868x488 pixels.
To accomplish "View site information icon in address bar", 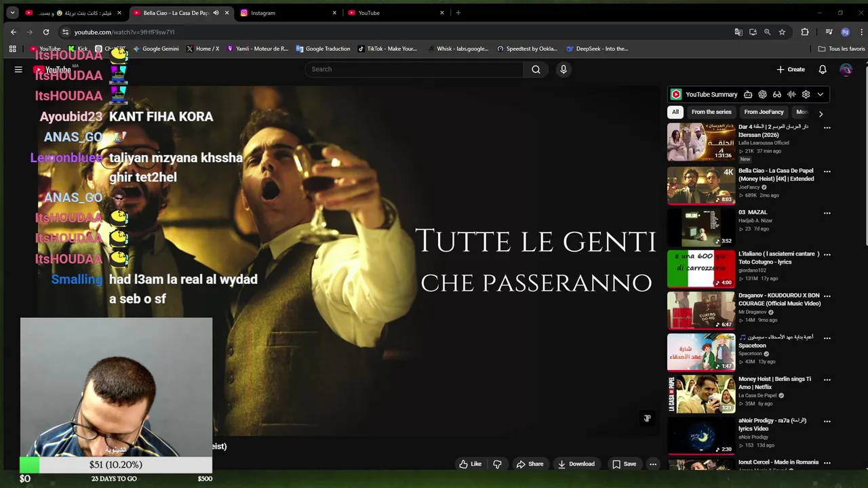I will [65, 32].
